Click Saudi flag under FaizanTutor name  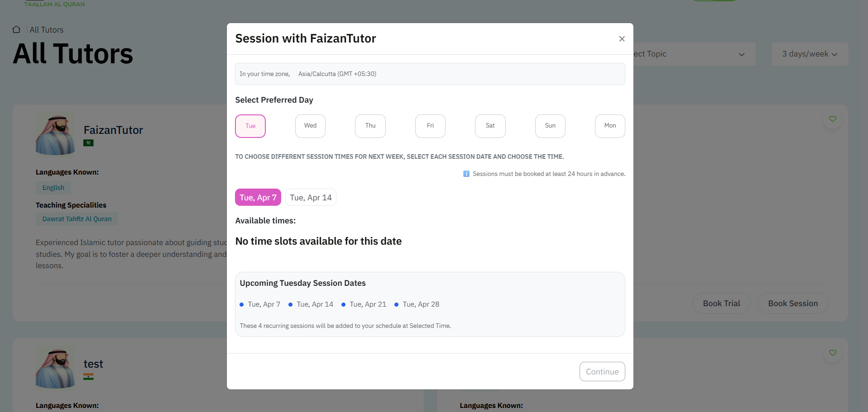coord(88,143)
